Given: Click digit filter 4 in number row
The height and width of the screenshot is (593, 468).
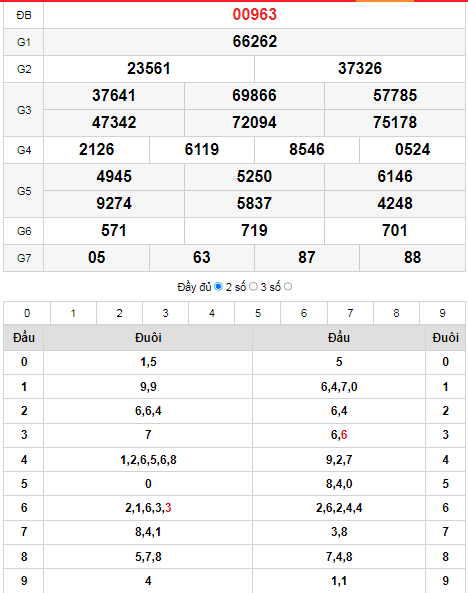Looking at the screenshot, I should point(211,313).
